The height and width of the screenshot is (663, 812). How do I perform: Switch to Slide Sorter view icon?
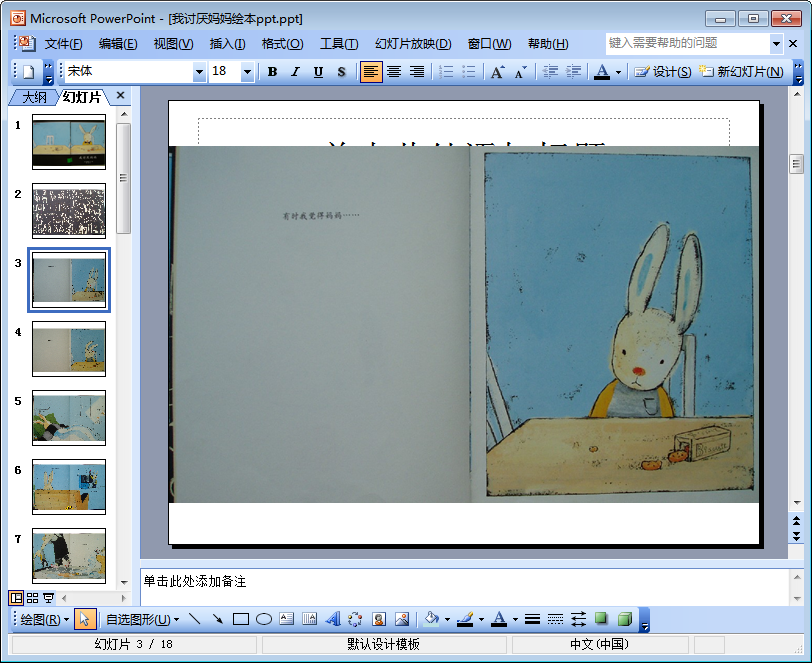(x=33, y=598)
